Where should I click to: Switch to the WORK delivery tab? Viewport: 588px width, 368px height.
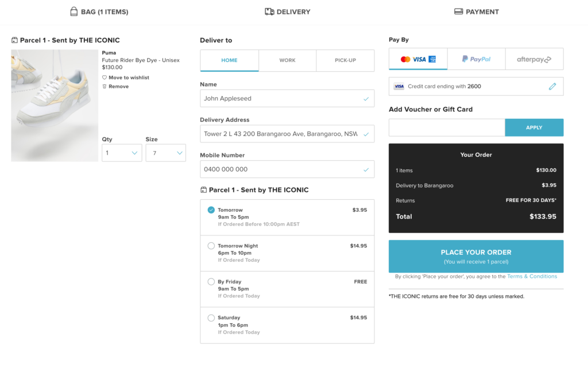click(287, 60)
